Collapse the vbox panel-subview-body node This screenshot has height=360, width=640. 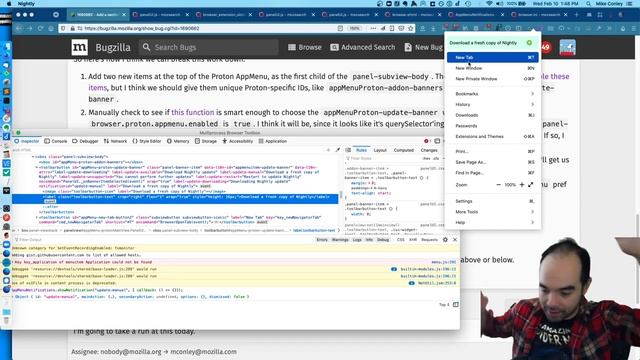point(33,157)
